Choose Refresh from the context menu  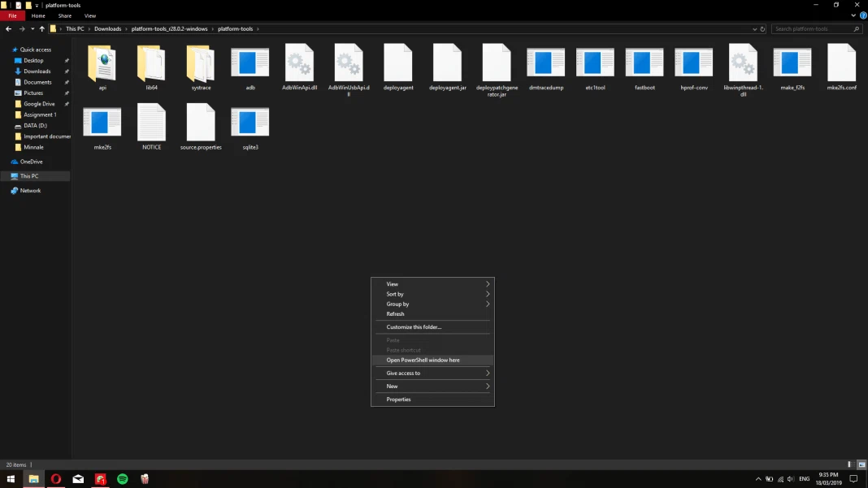tap(432, 313)
